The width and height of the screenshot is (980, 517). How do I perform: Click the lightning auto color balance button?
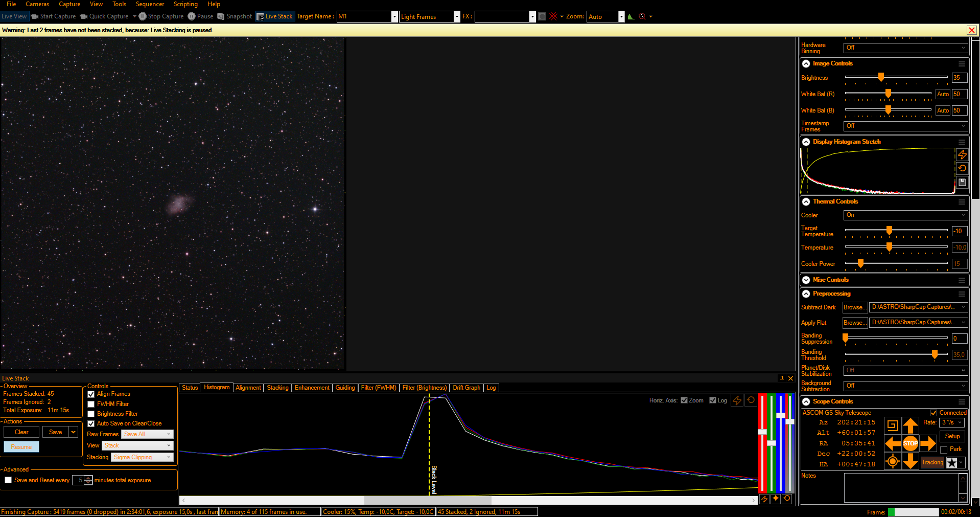(764, 499)
